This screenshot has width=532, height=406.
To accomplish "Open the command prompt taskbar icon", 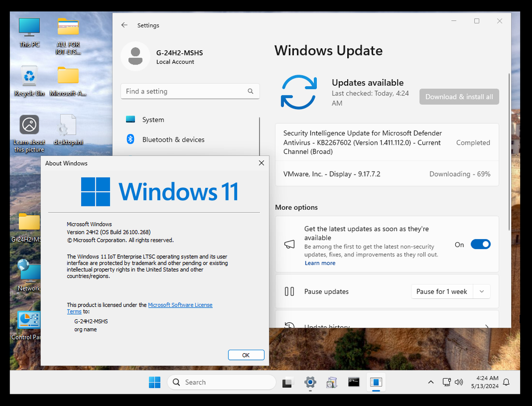I will click(354, 382).
